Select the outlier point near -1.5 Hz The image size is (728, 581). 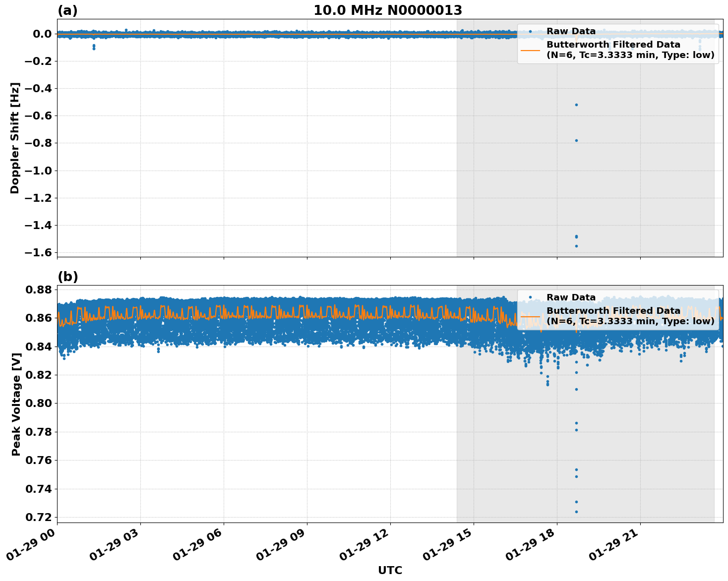576,237
